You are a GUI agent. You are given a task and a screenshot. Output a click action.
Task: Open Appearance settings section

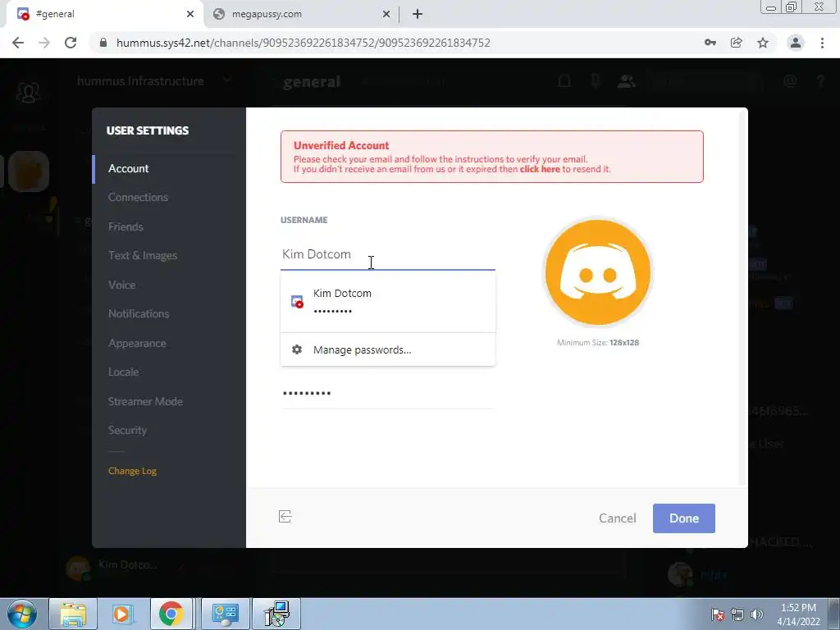click(x=137, y=344)
